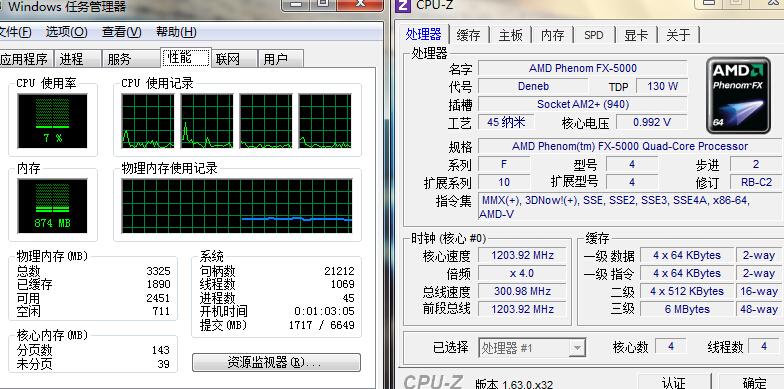Viewport: 784px width, 389px height.
Task: Open the 处理器 #1 selection dropdown
Action: click(x=532, y=348)
